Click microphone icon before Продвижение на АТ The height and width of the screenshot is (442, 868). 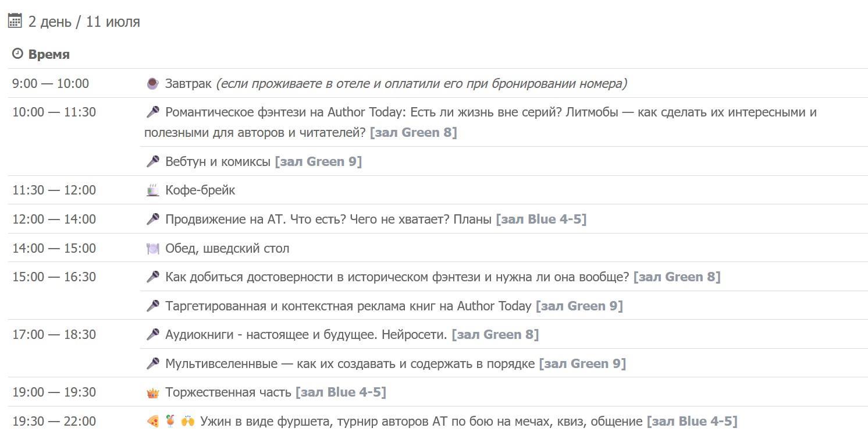(x=152, y=219)
